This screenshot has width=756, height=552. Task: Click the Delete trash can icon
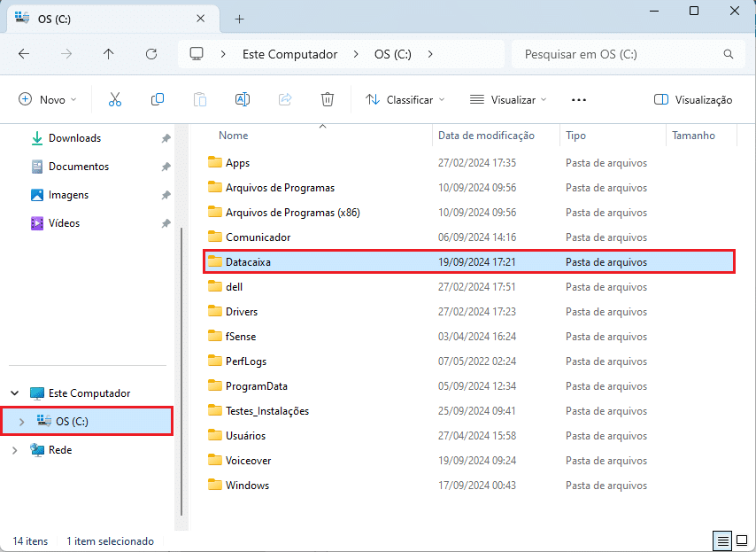point(328,100)
